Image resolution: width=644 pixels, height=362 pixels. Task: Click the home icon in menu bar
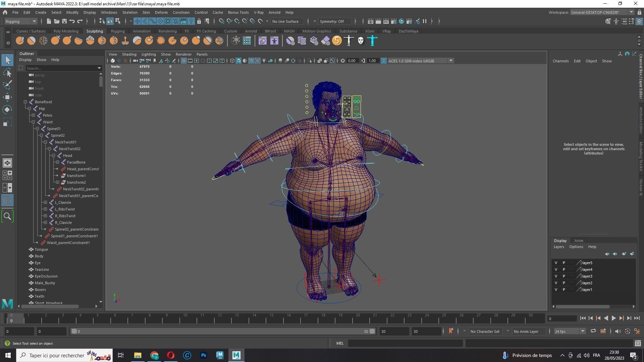5,12
